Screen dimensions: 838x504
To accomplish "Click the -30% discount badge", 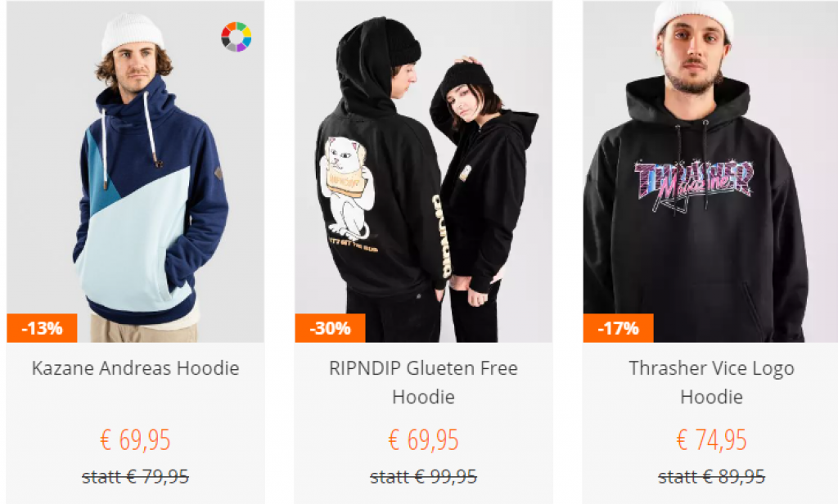I will (x=330, y=327).
